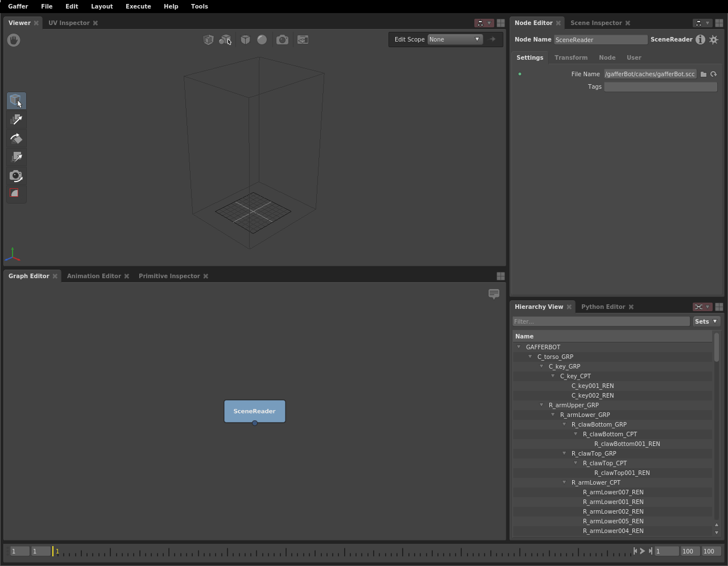
Task: Open the File menu
Action: click(47, 6)
